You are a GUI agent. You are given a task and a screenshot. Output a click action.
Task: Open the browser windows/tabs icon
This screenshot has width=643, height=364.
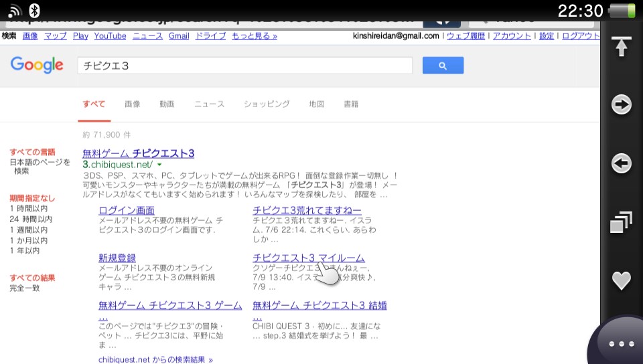click(x=621, y=222)
